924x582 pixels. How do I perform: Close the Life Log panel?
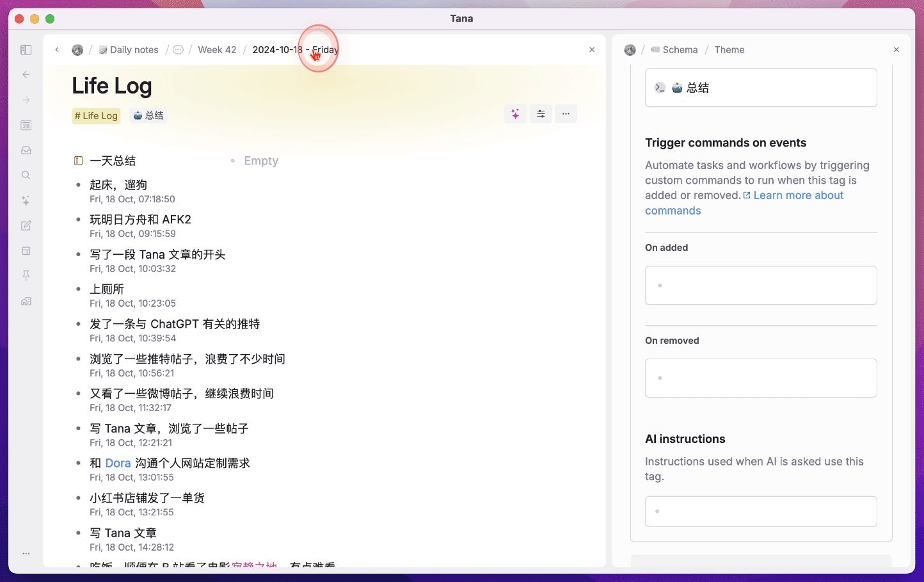[x=592, y=50]
